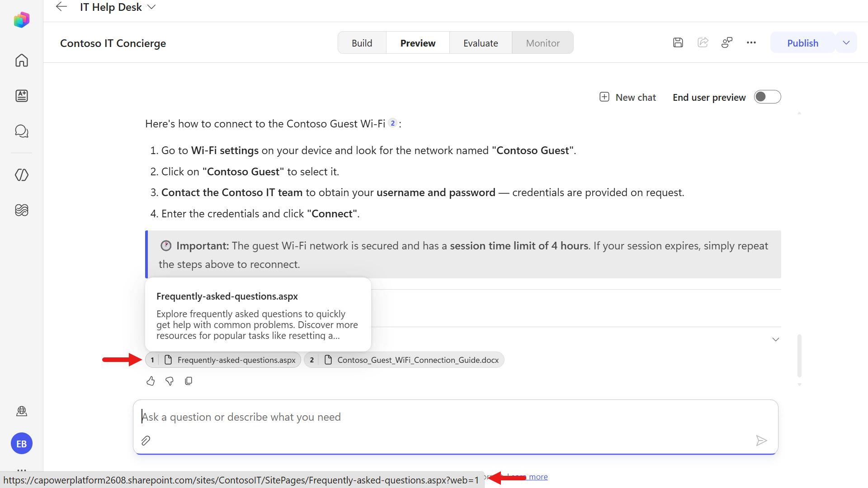Open the Home icon in sidebar
The height and width of the screenshot is (488, 868).
click(21, 60)
